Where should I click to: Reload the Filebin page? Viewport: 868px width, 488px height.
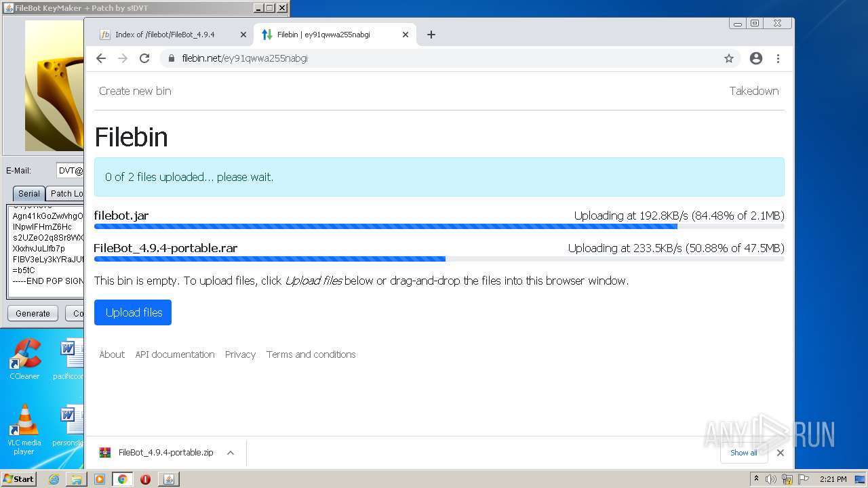pyautogui.click(x=144, y=58)
